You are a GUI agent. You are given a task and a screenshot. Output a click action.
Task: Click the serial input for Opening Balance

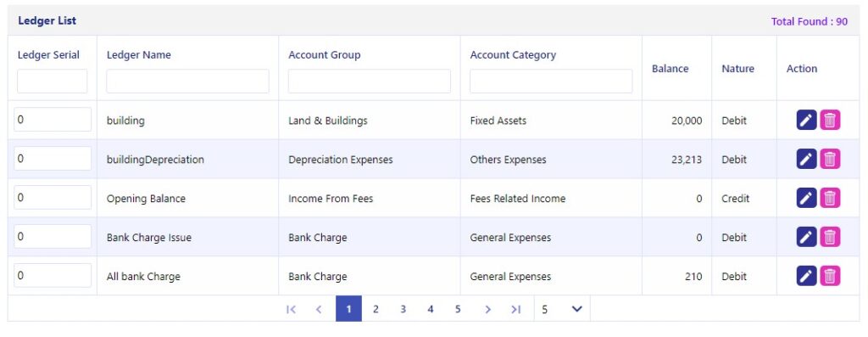coord(53,197)
